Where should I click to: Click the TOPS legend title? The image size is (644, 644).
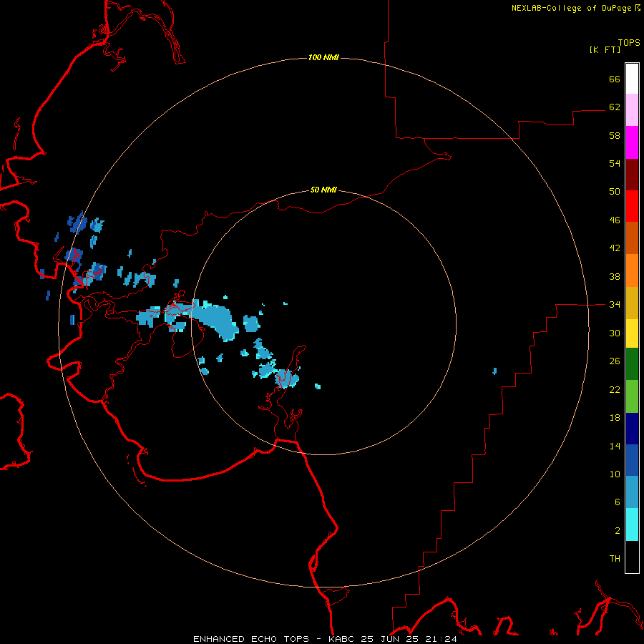[x=629, y=43]
